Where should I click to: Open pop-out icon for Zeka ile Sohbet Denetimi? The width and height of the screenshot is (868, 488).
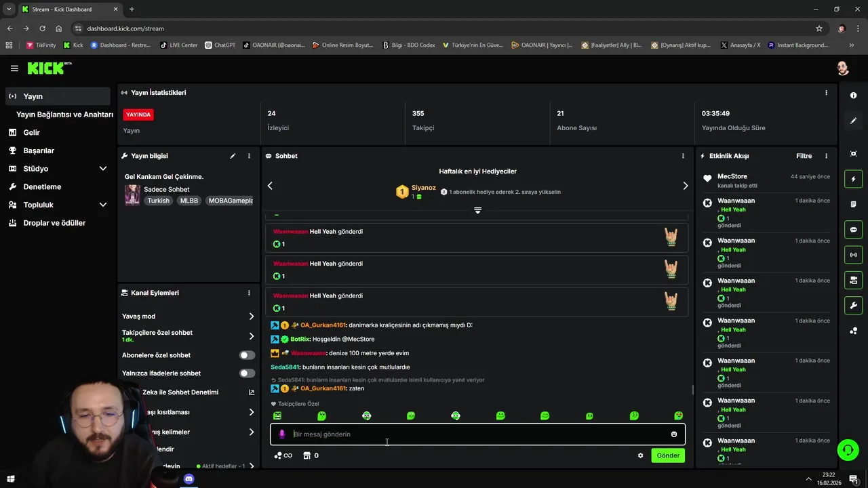[x=252, y=392]
